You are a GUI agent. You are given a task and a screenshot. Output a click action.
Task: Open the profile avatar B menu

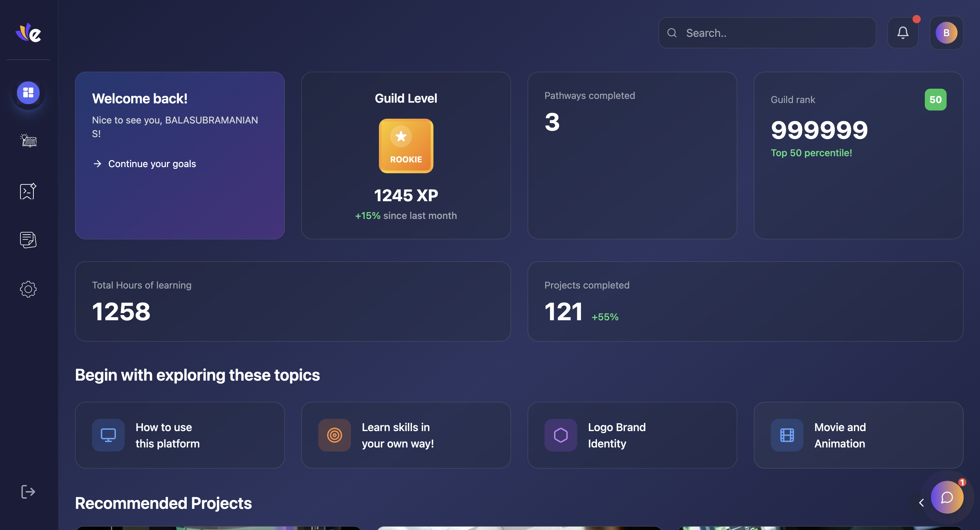click(946, 33)
